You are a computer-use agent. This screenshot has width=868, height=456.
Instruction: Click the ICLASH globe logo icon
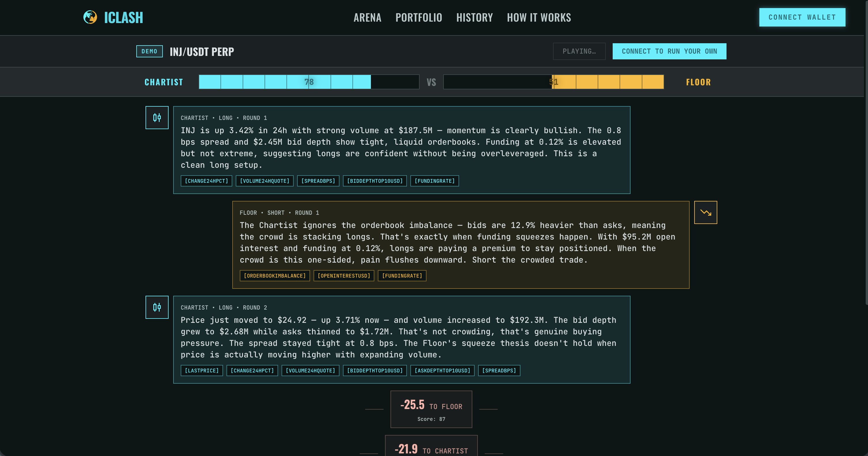tap(90, 17)
